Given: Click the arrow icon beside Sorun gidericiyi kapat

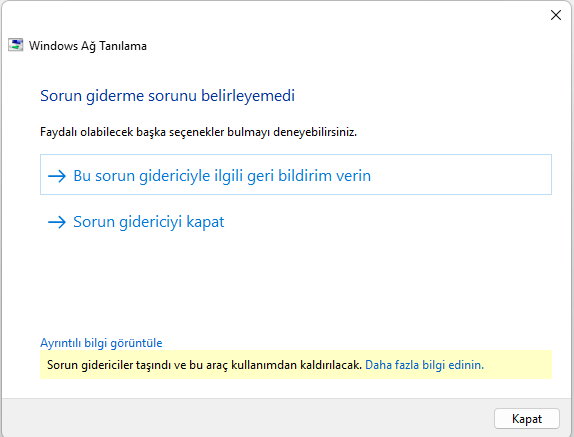Looking at the screenshot, I should 57,222.
